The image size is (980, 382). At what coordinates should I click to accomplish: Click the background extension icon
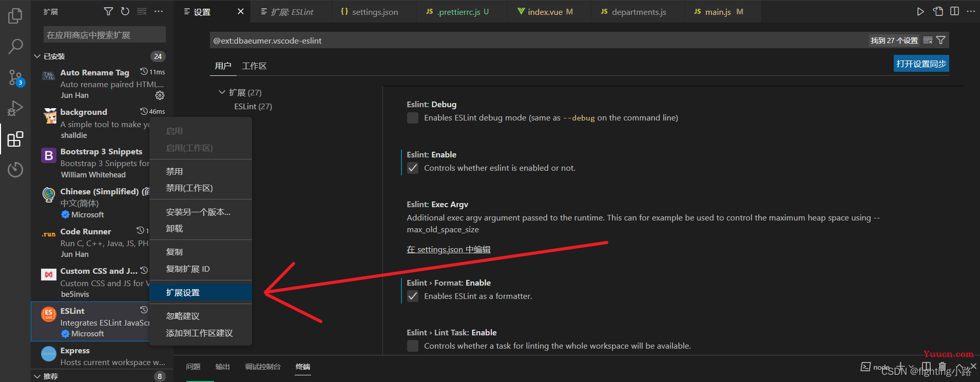49,116
